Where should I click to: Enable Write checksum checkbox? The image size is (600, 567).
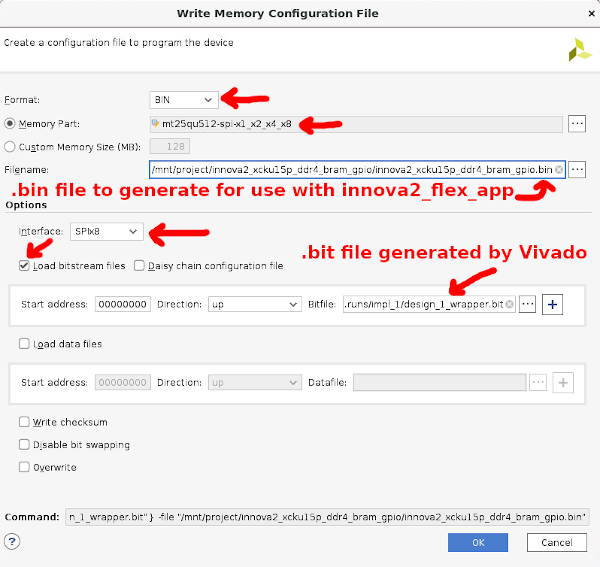tap(24, 422)
